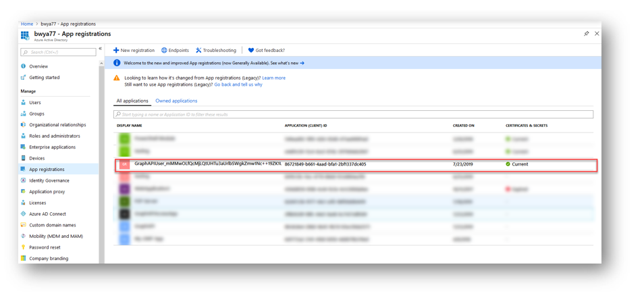Open the Overview icon in sidebar
The image size is (644, 298).
click(x=24, y=66)
